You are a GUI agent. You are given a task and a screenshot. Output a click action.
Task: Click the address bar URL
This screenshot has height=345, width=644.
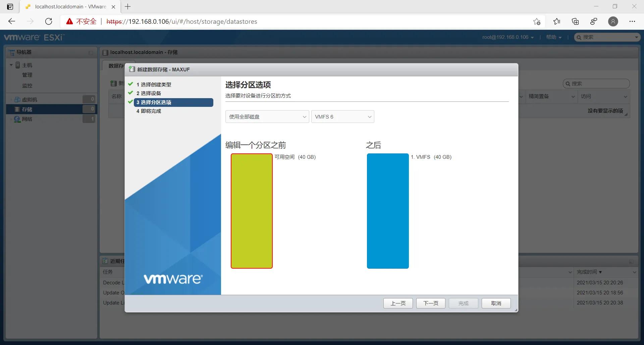point(182,21)
